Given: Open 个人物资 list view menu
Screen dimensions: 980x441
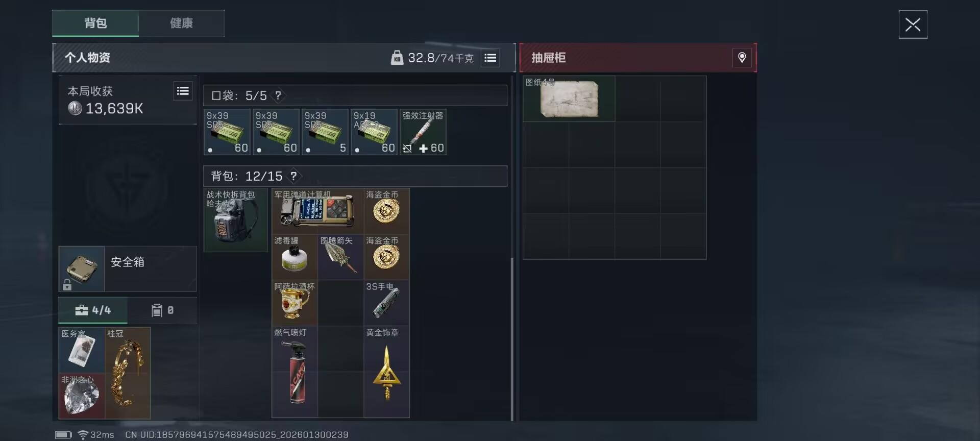Looking at the screenshot, I should 491,58.
